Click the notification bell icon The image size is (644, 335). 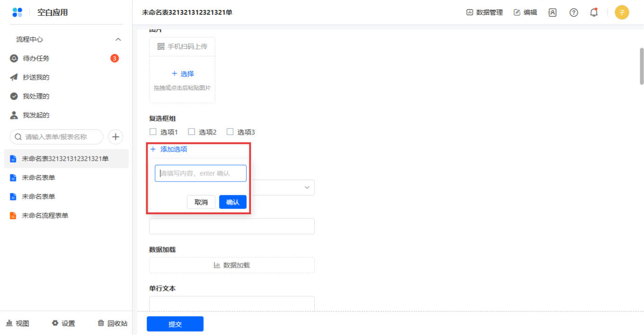coord(594,13)
